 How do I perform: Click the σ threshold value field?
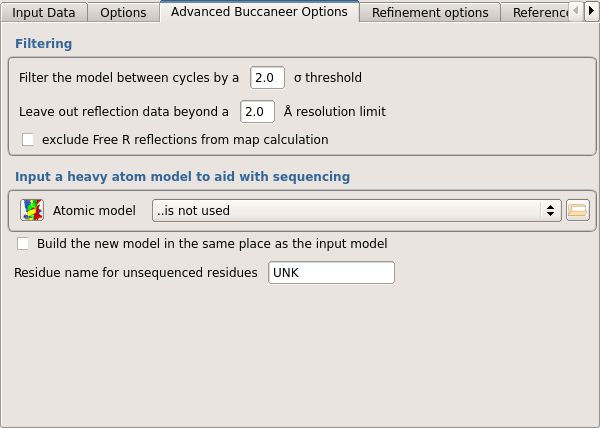pyautogui.click(x=268, y=77)
